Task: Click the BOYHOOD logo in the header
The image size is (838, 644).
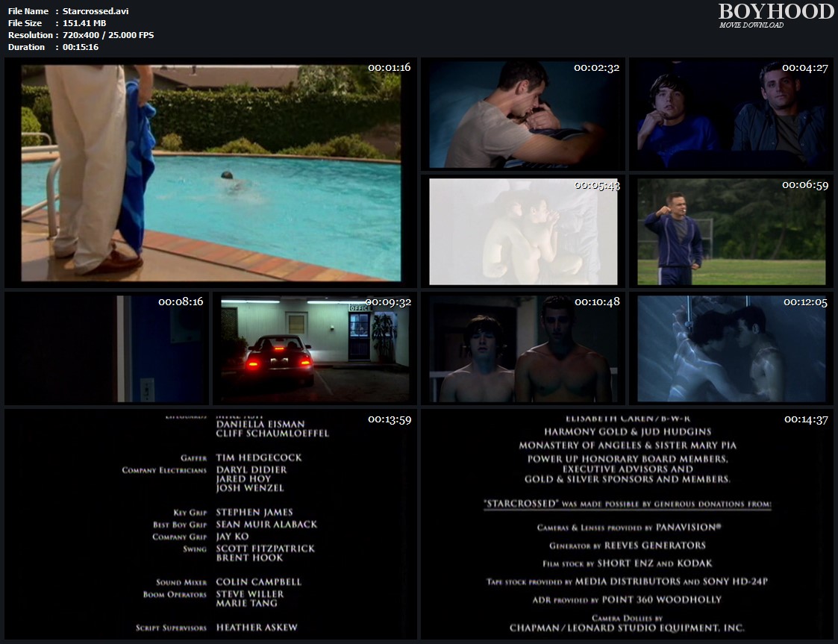Action: [x=776, y=12]
